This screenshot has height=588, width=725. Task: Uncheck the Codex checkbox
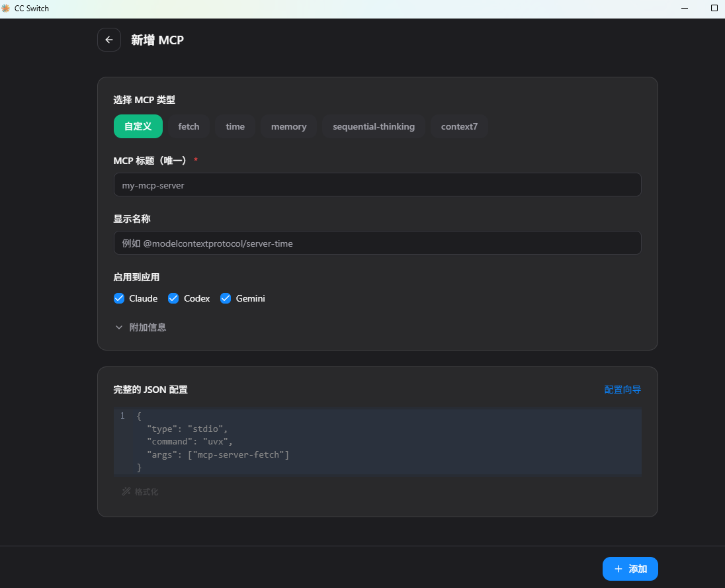point(173,298)
